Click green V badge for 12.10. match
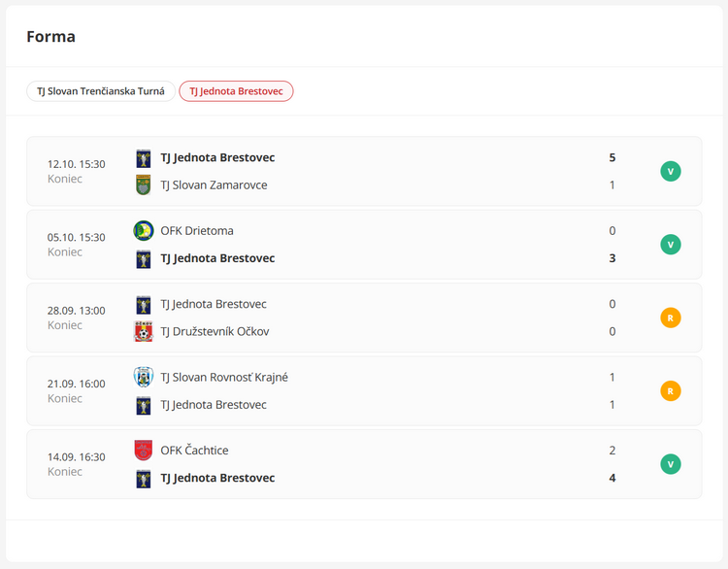This screenshot has width=728, height=569. tap(670, 171)
